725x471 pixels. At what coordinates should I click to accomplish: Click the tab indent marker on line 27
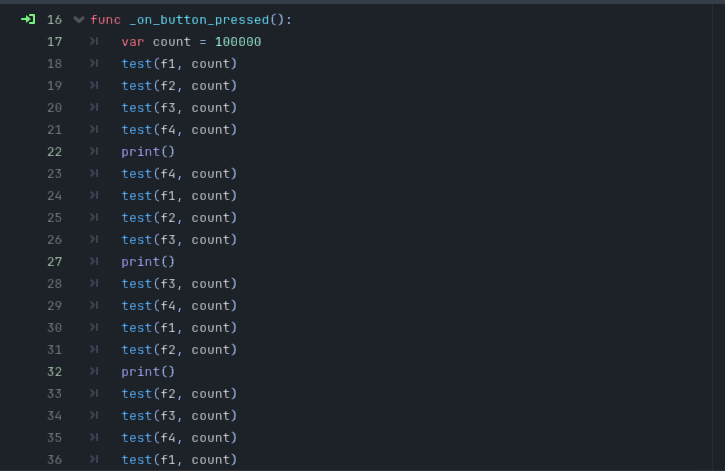coord(94,261)
